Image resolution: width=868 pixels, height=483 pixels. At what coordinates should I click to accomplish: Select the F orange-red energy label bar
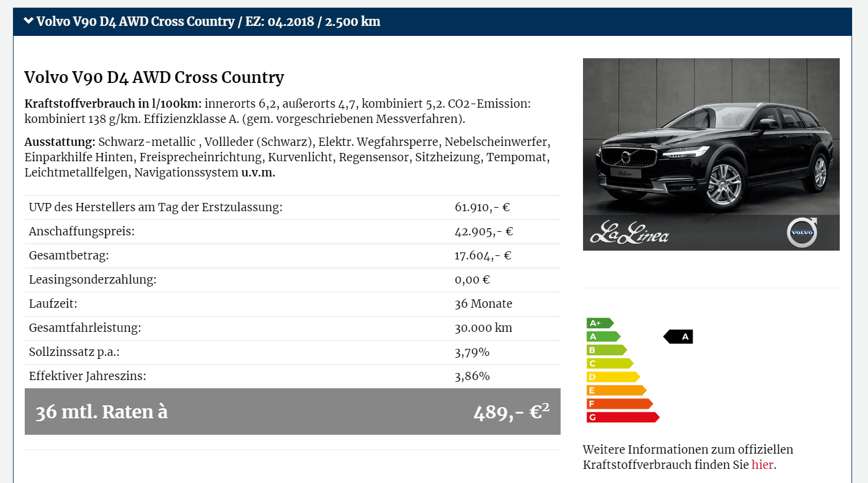tap(619, 404)
